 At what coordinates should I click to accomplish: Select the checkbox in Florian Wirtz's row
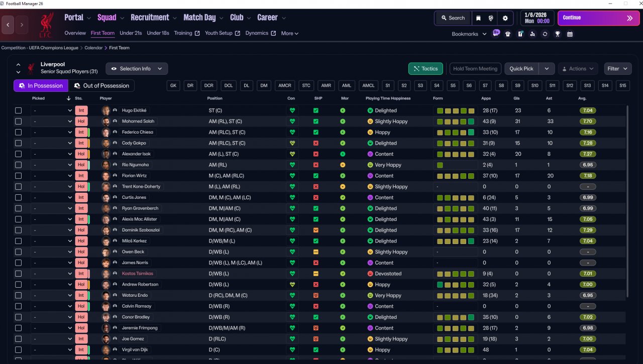[19, 176]
